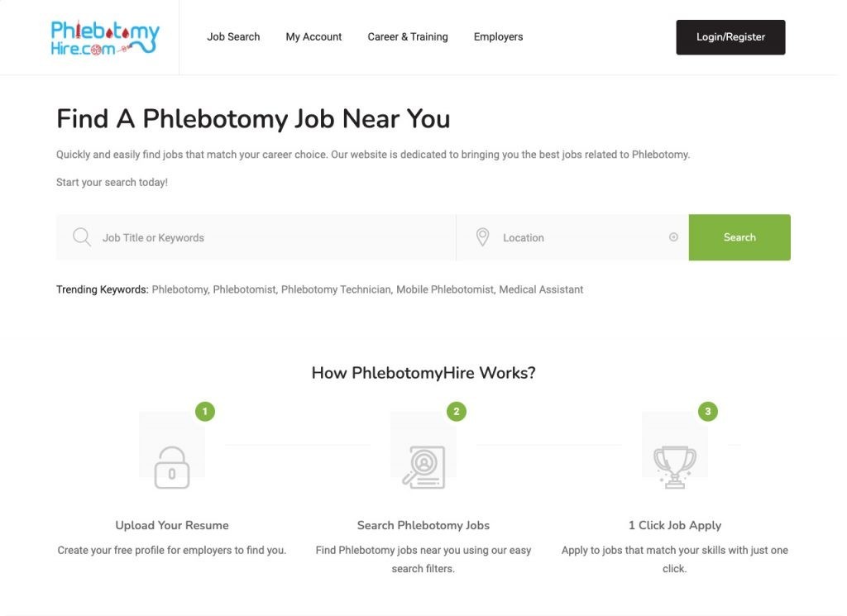
Task: Open the Job Search menu
Action: pos(233,36)
